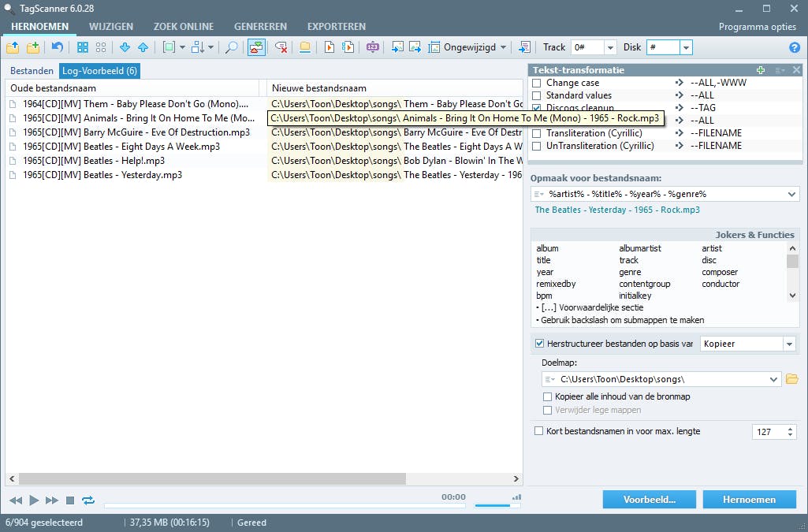
Task: Click the add folder icon with green plus
Action: coord(33,47)
